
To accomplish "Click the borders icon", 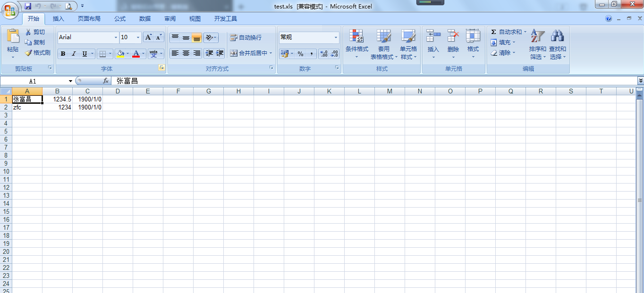I will pos(102,54).
